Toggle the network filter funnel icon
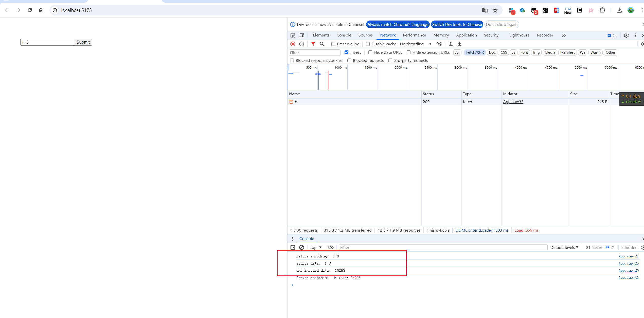 click(x=313, y=44)
